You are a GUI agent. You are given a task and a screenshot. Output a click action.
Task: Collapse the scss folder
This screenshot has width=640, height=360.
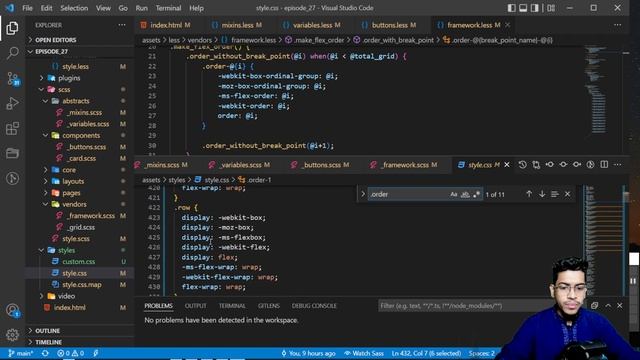point(64,89)
